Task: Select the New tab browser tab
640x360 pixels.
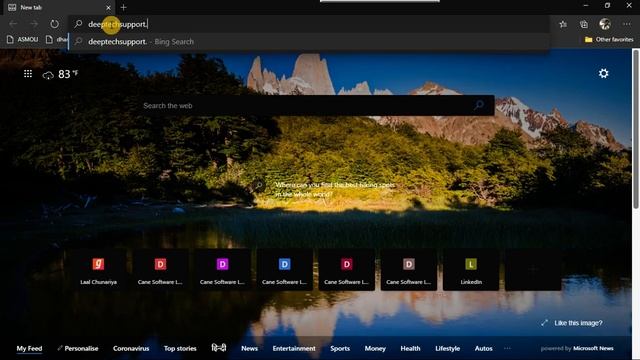Action: pos(59,7)
